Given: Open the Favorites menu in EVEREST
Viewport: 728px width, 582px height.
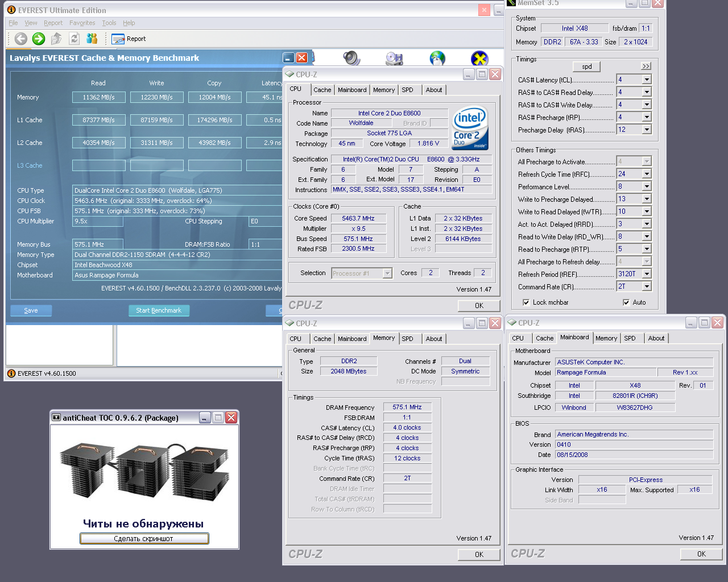Looking at the screenshot, I should 82,23.
